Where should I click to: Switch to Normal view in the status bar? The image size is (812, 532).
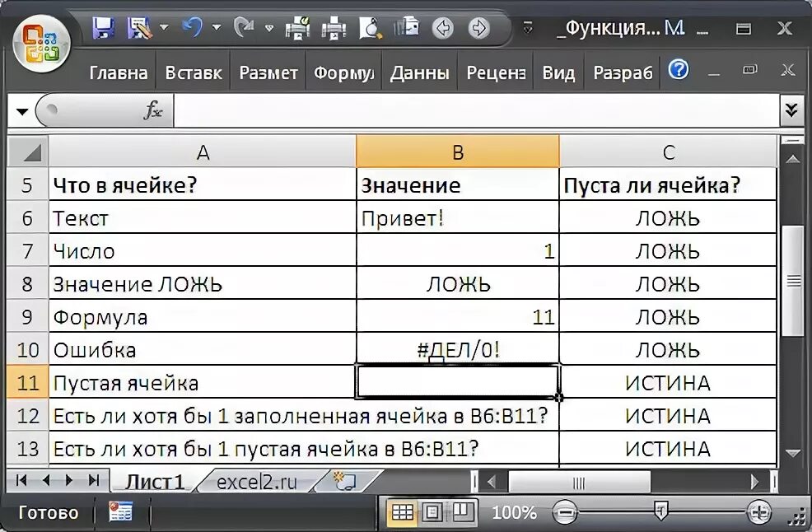(x=403, y=512)
